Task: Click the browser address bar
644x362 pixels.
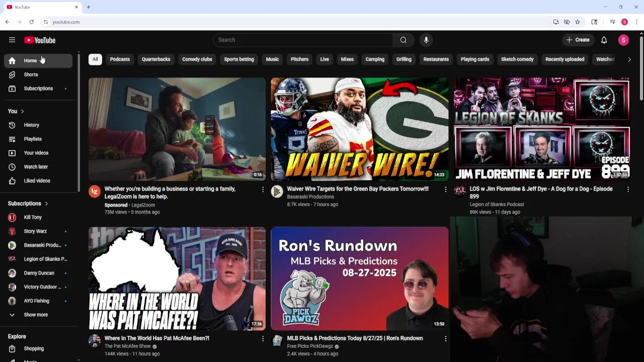Action: 297,22
